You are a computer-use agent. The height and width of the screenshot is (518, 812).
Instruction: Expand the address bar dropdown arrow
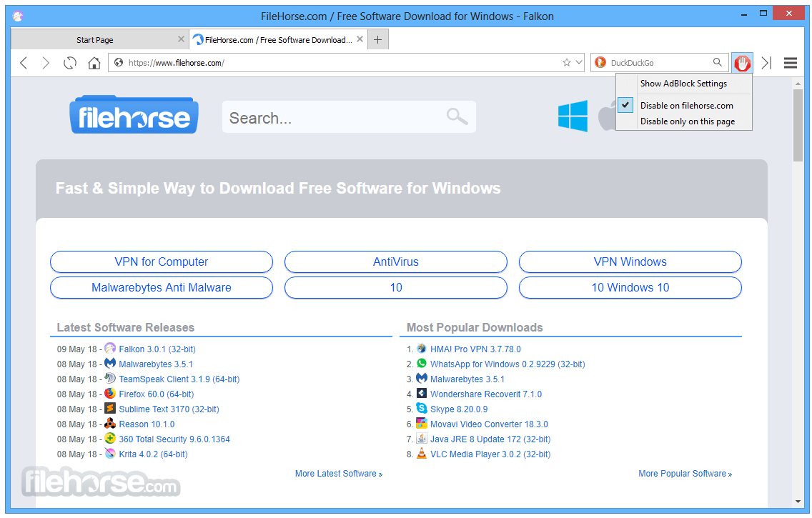tap(579, 63)
